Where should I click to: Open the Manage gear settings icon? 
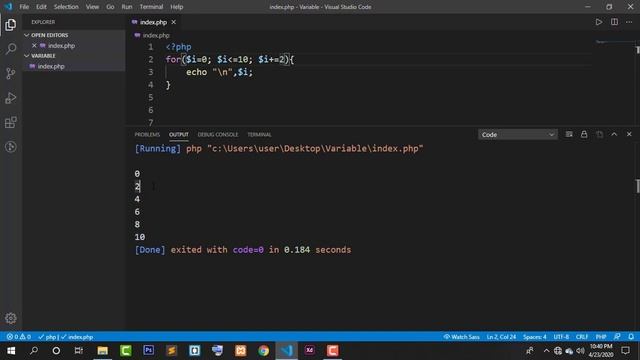coord(11,318)
